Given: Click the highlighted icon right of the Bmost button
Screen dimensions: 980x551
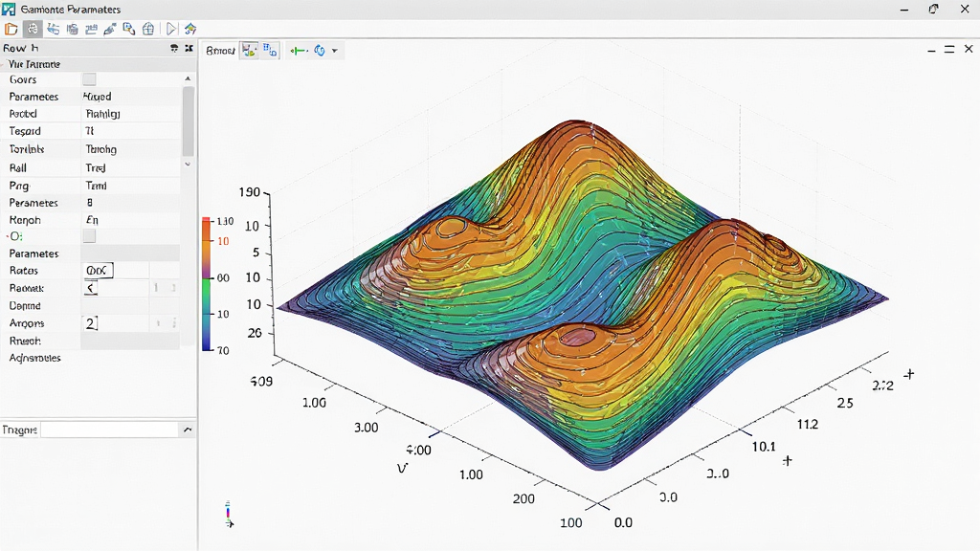Looking at the screenshot, I should [250, 51].
